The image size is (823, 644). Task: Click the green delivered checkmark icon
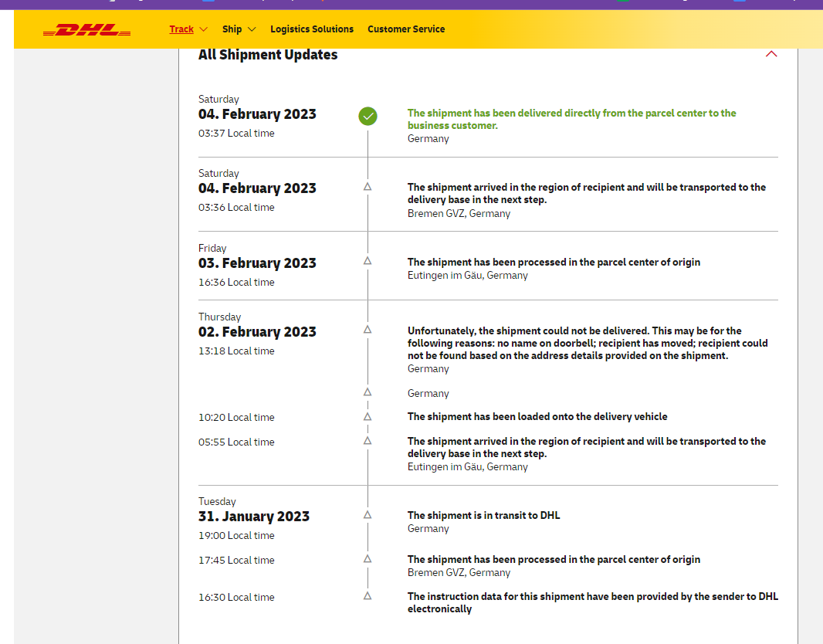click(x=367, y=117)
